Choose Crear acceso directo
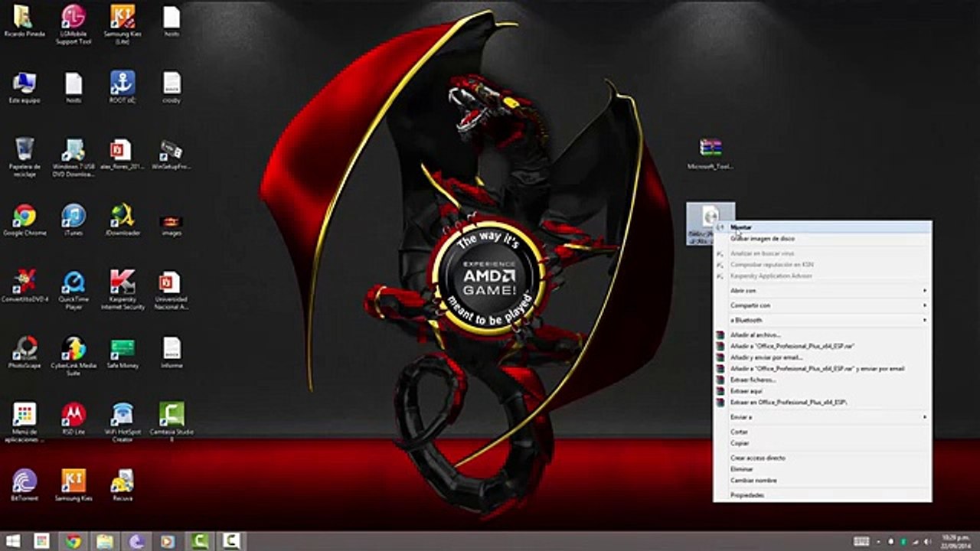This screenshot has height=551, width=980. pyautogui.click(x=822, y=458)
